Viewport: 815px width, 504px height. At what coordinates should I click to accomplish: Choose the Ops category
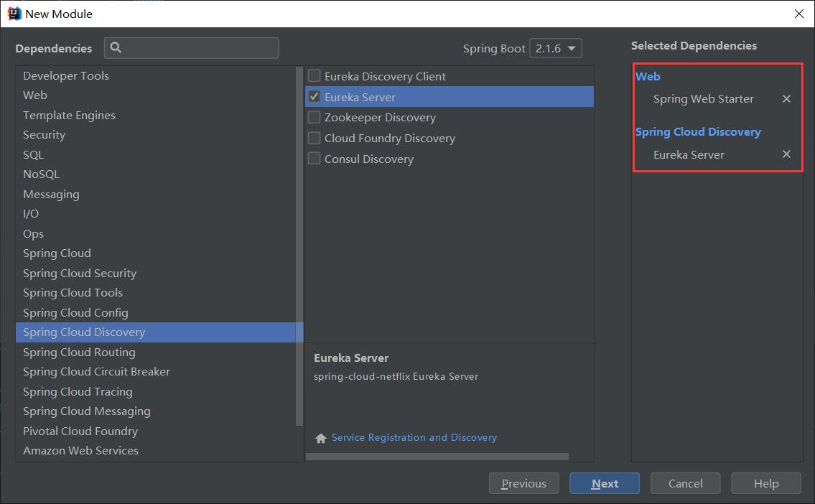[x=156, y=234]
